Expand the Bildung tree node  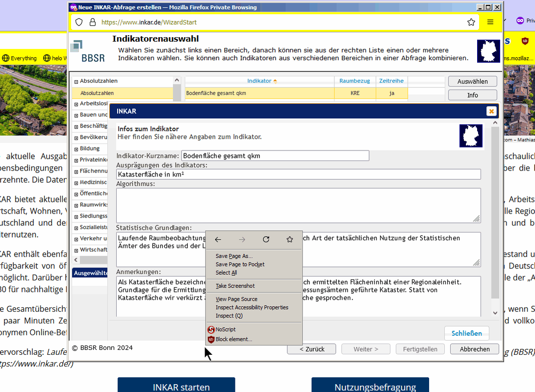pos(76,149)
